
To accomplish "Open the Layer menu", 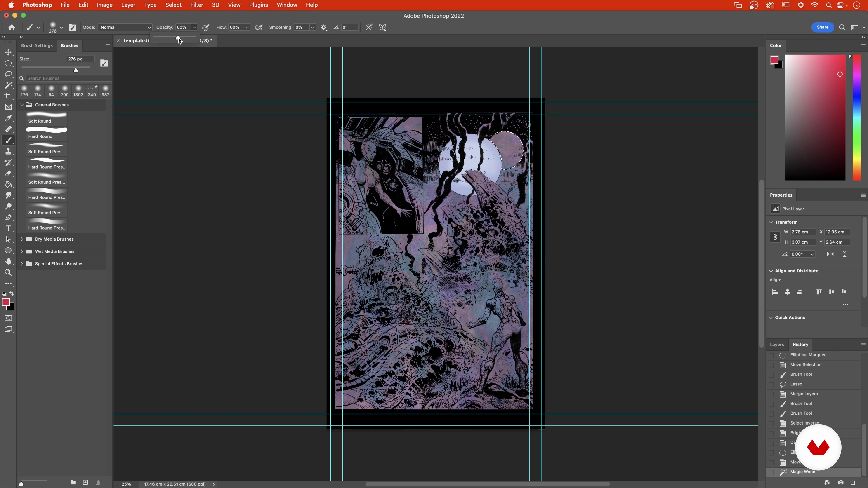I will [128, 5].
